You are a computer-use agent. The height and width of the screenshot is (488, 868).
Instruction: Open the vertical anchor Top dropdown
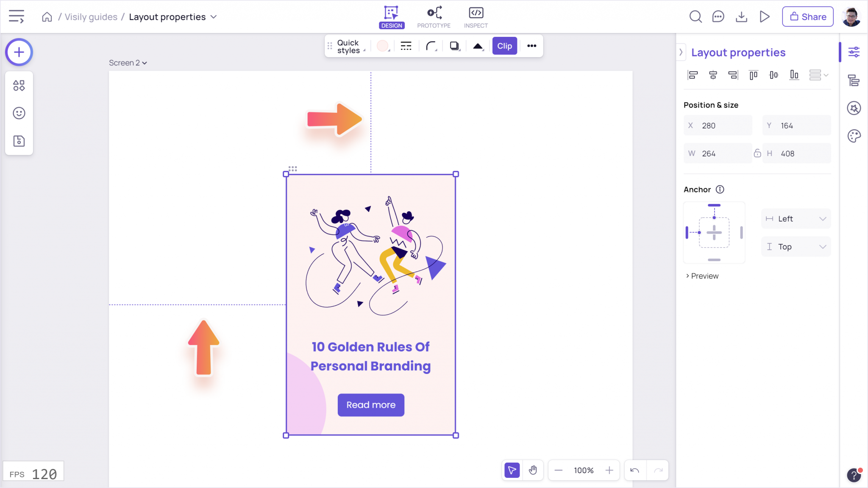point(796,247)
